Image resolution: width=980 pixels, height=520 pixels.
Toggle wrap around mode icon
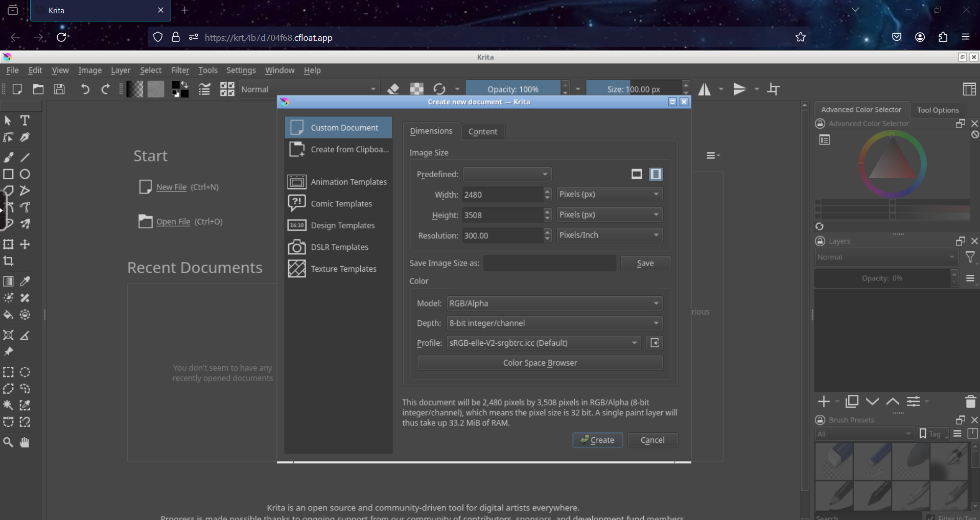coord(773,89)
